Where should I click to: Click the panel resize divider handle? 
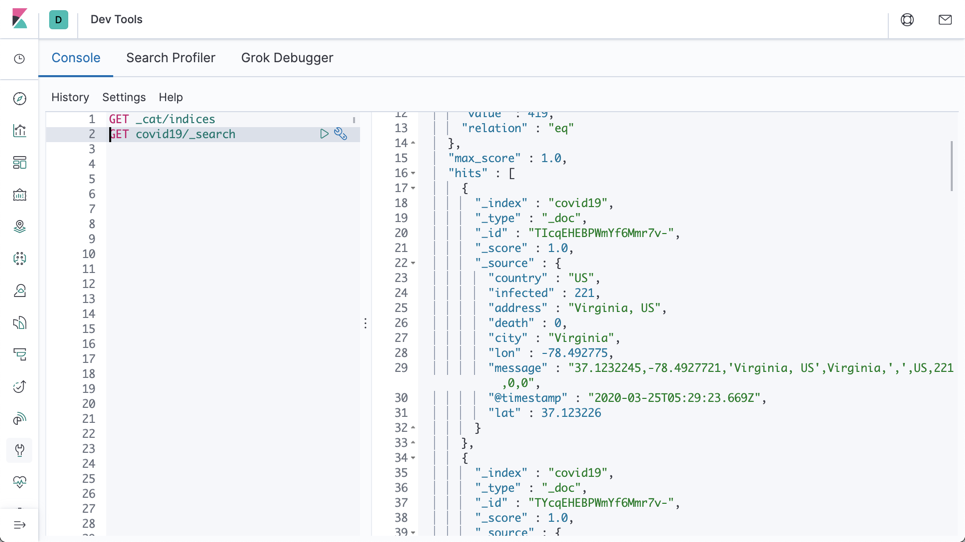(366, 323)
